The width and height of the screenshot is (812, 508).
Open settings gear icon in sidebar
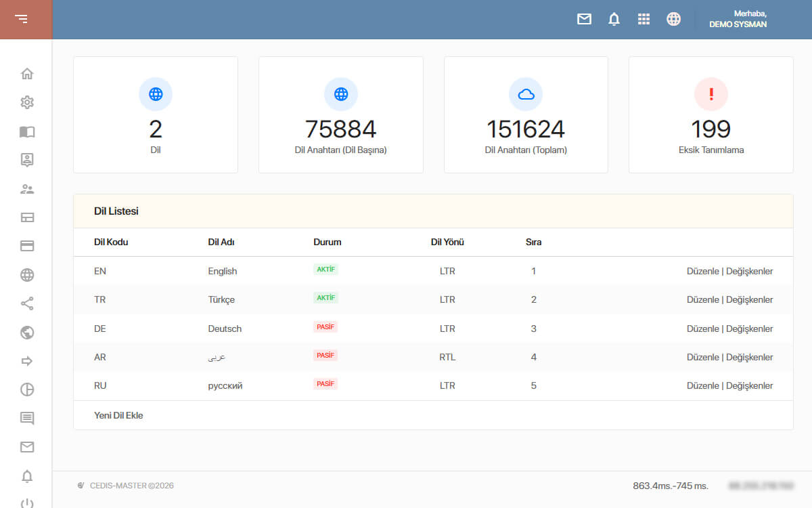pos(27,102)
